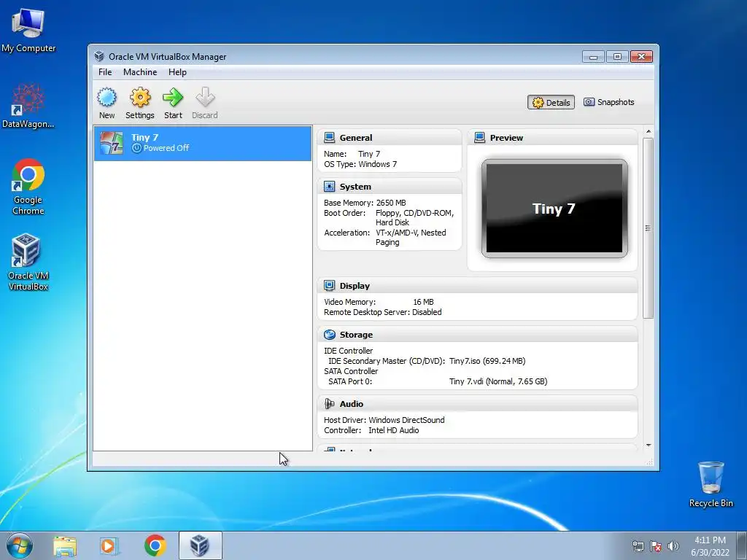Image resolution: width=747 pixels, height=560 pixels.
Task: Maximize the VirtualBox Manager window
Action: tap(617, 57)
